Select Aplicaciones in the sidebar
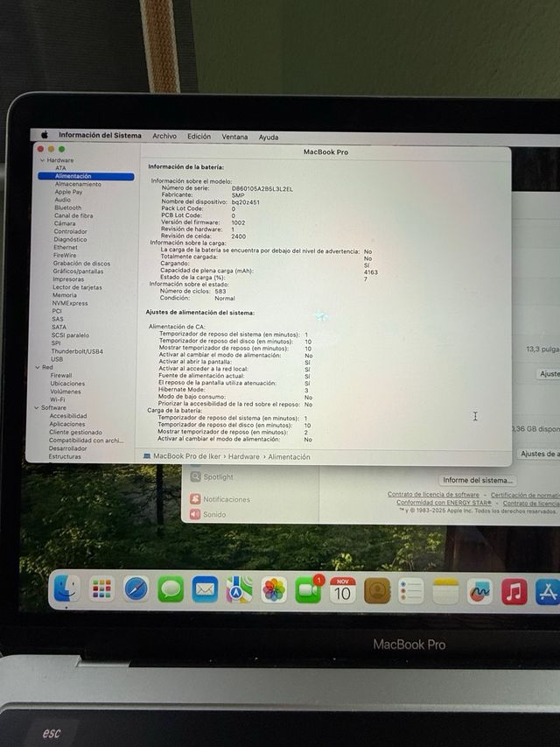The width and height of the screenshot is (560, 747). 67,424
